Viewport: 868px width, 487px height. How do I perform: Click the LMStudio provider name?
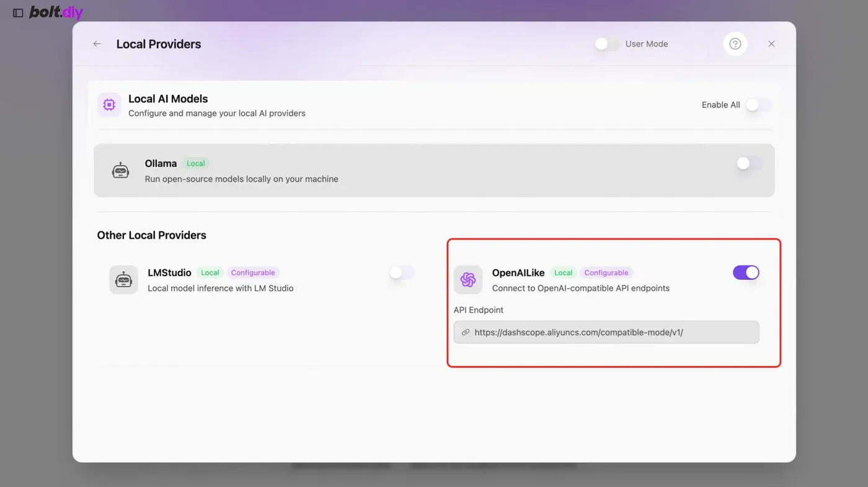coord(169,272)
